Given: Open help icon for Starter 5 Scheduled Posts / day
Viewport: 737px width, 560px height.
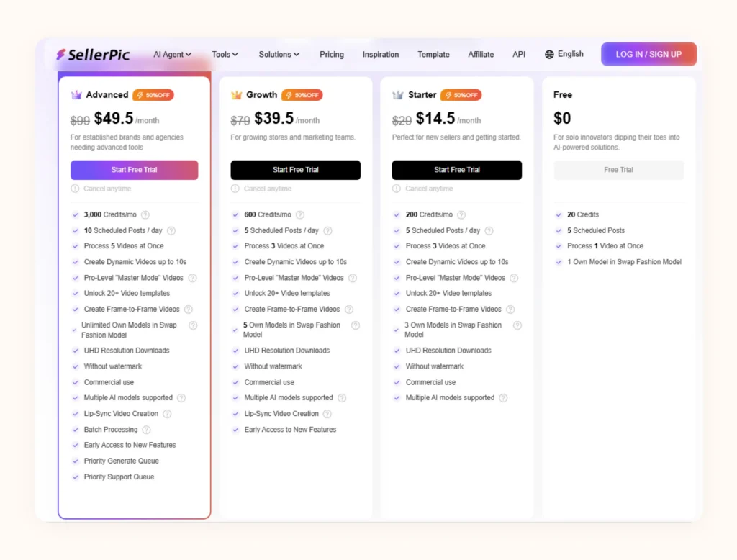Looking at the screenshot, I should [489, 231].
